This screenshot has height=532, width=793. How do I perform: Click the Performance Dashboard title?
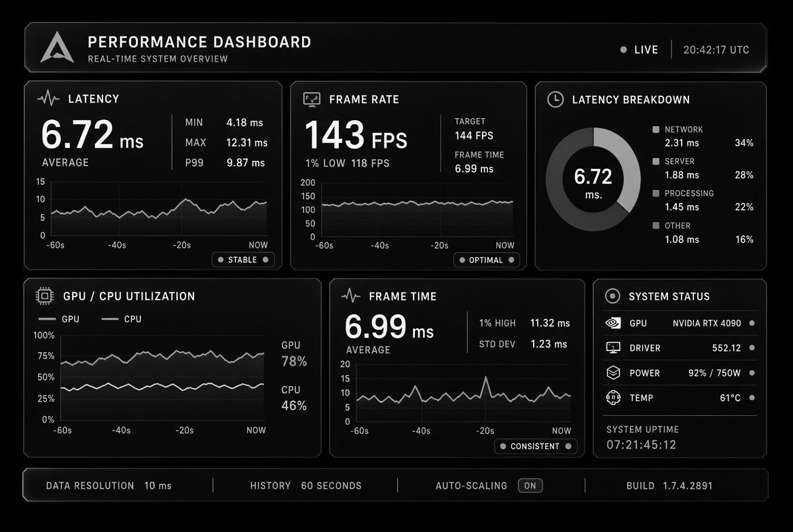(x=199, y=42)
